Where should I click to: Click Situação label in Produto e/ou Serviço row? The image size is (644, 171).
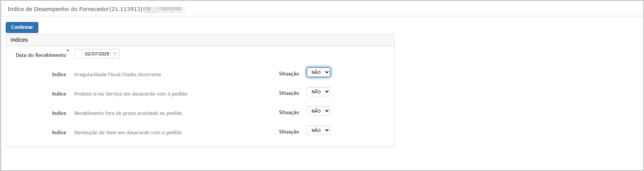tap(289, 93)
